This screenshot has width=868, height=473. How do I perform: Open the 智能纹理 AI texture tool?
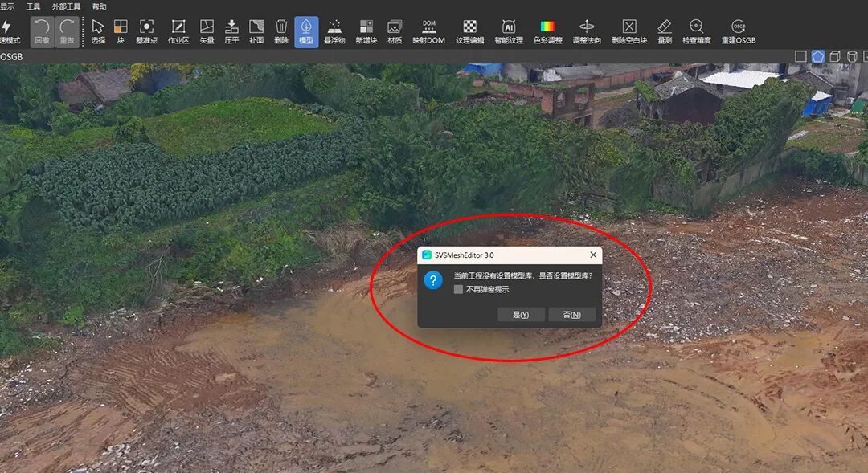coord(508,31)
